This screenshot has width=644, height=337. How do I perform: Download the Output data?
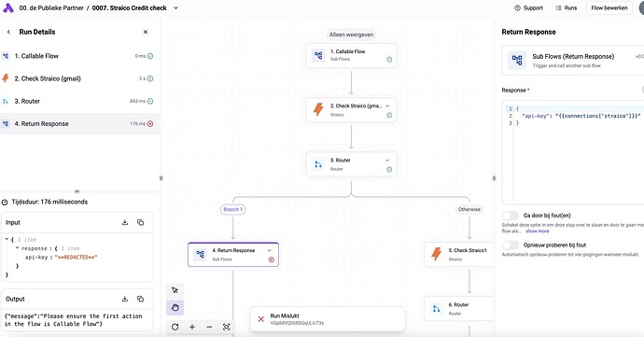pyautogui.click(x=125, y=299)
